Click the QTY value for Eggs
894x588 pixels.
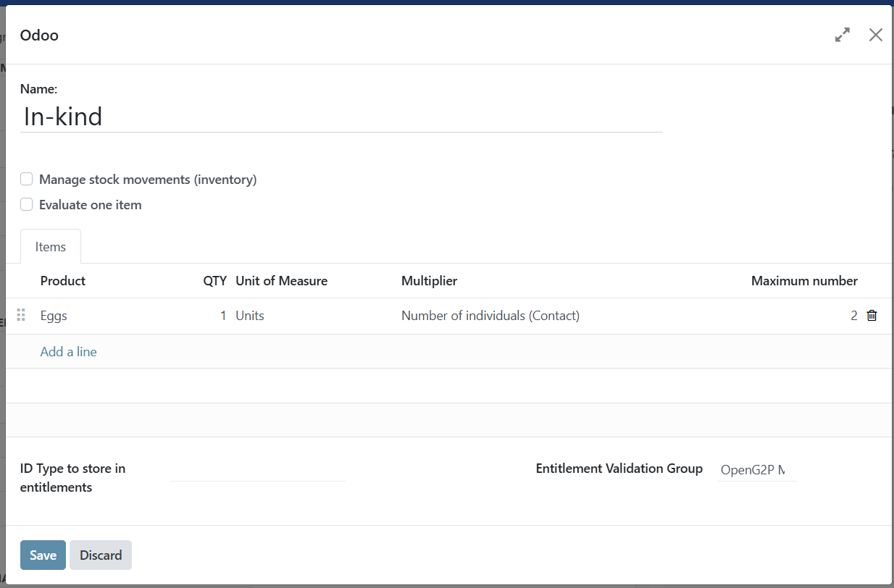pyautogui.click(x=222, y=315)
